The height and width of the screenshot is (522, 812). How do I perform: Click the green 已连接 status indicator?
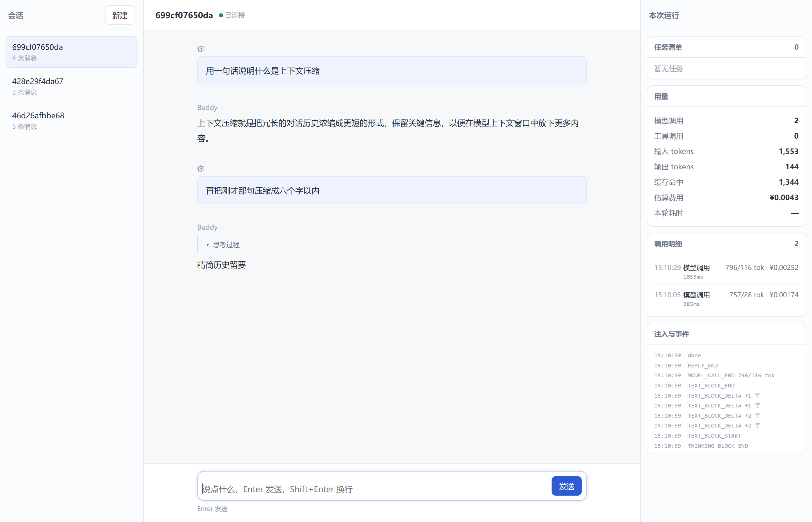click(x=232, y=15)
